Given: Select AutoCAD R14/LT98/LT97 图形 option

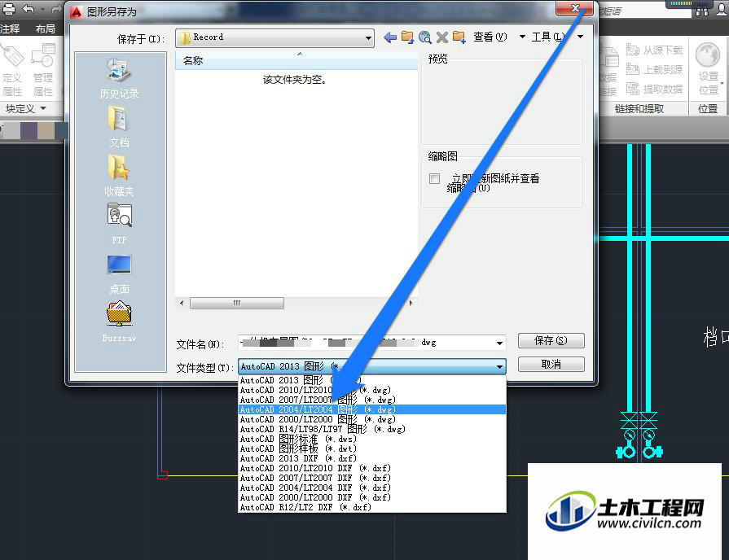Looking at the screenshot, I should (372, 429).
